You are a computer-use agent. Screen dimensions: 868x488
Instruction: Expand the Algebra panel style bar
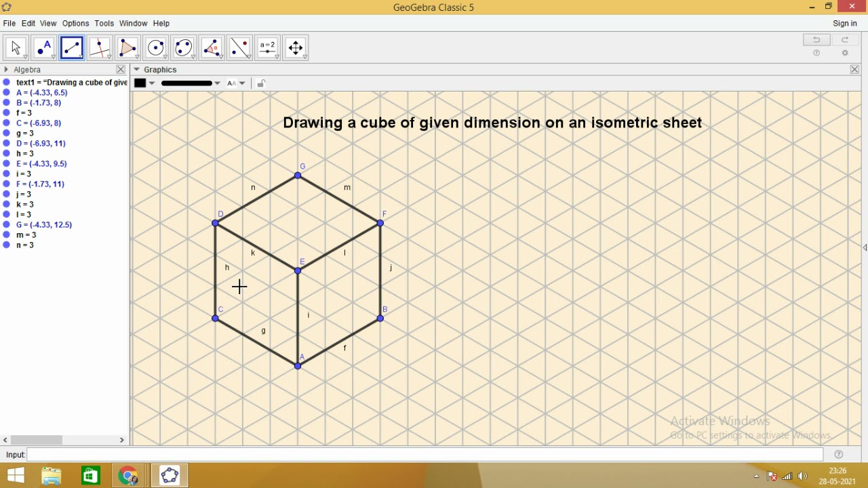tap(6, 69)
